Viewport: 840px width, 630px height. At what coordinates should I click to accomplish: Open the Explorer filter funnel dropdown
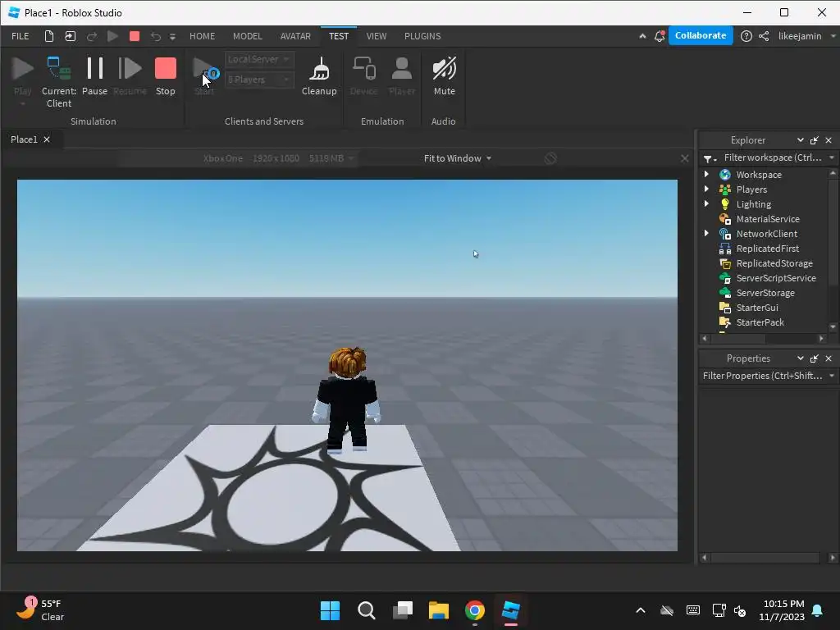point(710,158)
